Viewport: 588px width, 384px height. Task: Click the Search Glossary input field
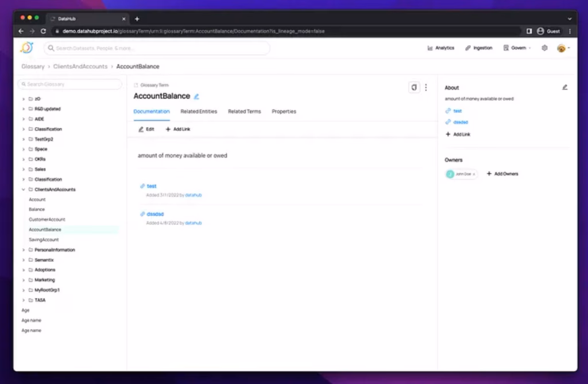tap(71, 85)
